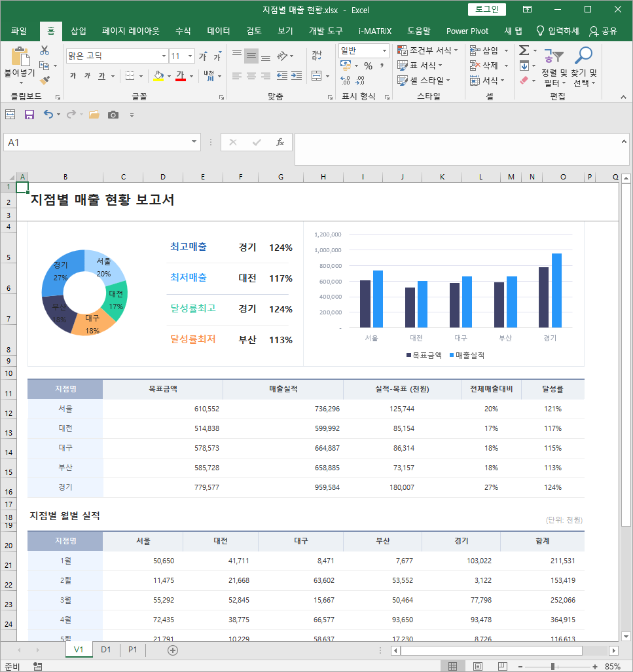This screenshot has width=633, height=672.
Task: Open the Name Box dropdown arrow
Action: click(194, 142)
